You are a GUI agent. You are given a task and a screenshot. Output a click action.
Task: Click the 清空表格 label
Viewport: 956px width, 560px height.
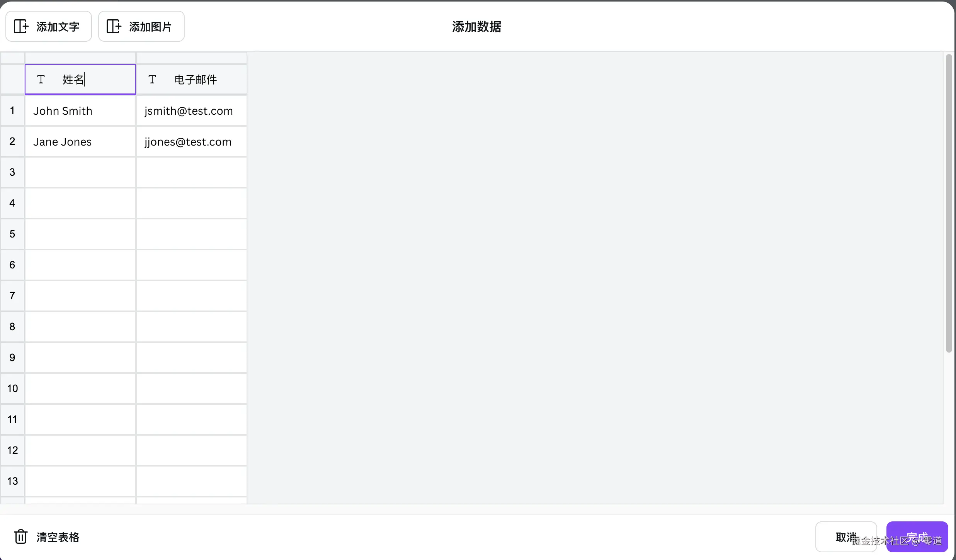pos(58,537)
